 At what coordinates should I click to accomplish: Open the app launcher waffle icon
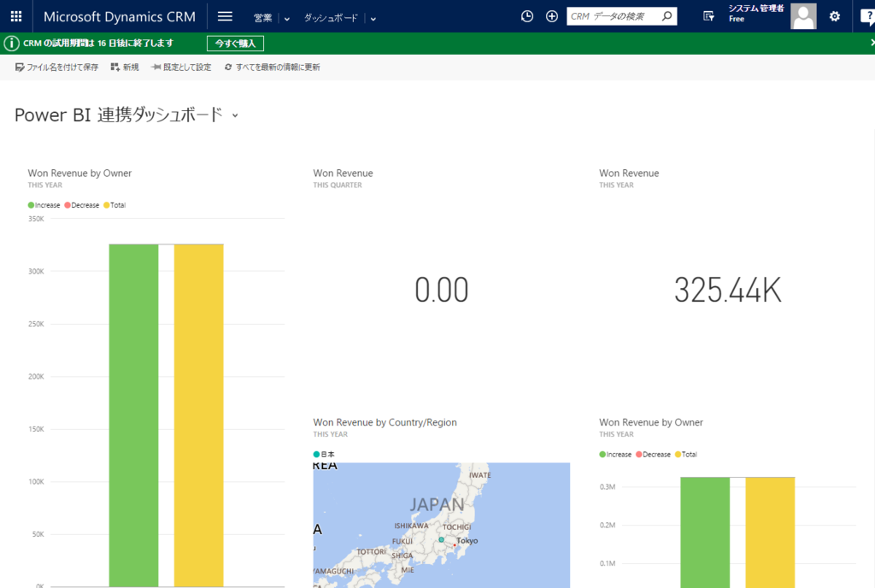coord(16,16)
